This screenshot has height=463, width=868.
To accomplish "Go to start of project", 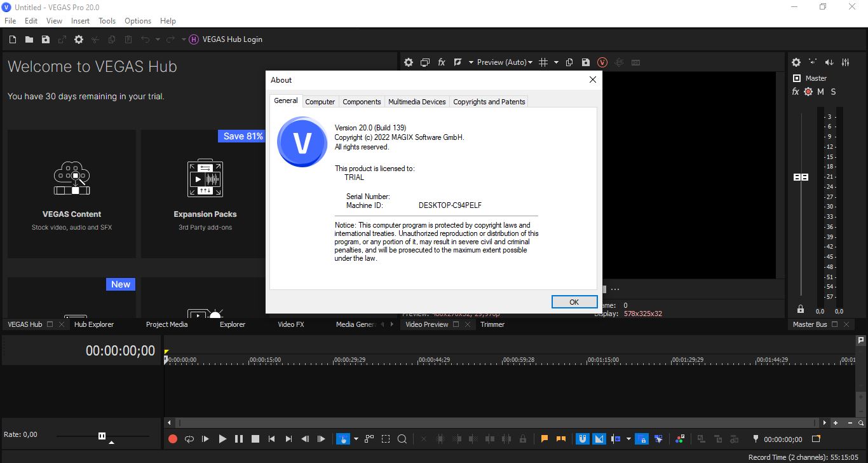I will (272, 439).
